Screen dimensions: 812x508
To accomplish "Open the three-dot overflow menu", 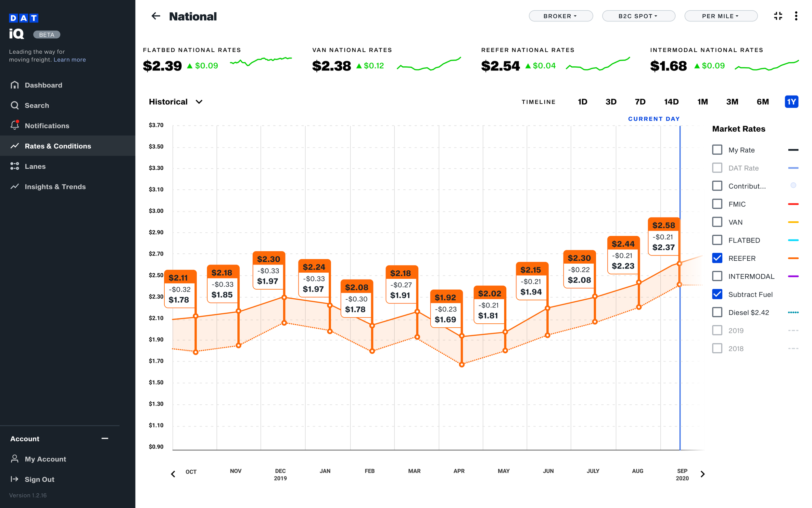I will click(x=795, y=16).
